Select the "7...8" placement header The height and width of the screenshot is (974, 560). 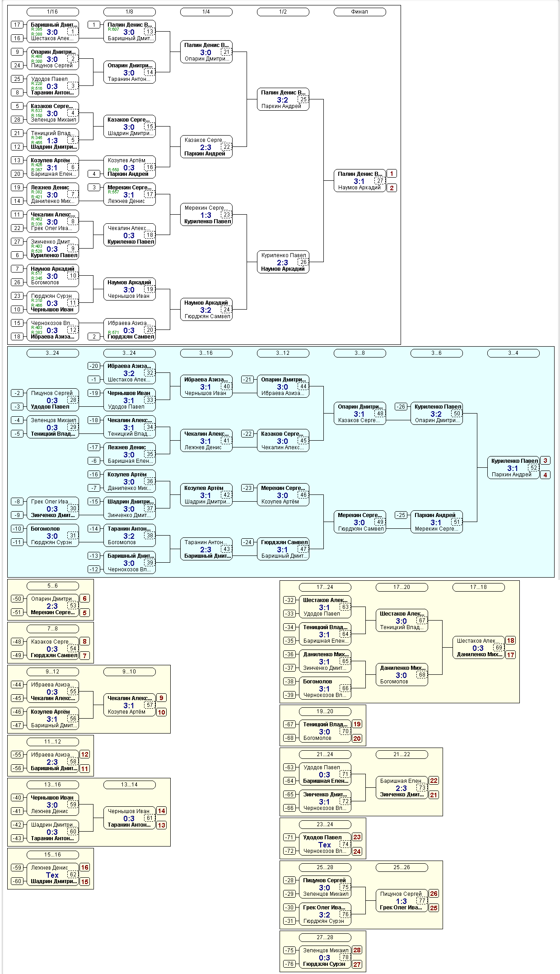click(52, 629)
